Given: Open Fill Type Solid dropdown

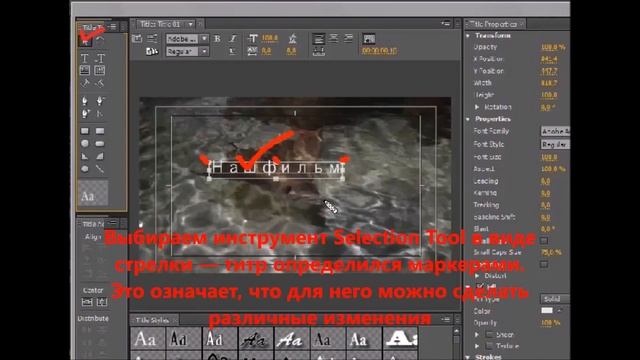Looking at the screenshot, I should point(555,299).
